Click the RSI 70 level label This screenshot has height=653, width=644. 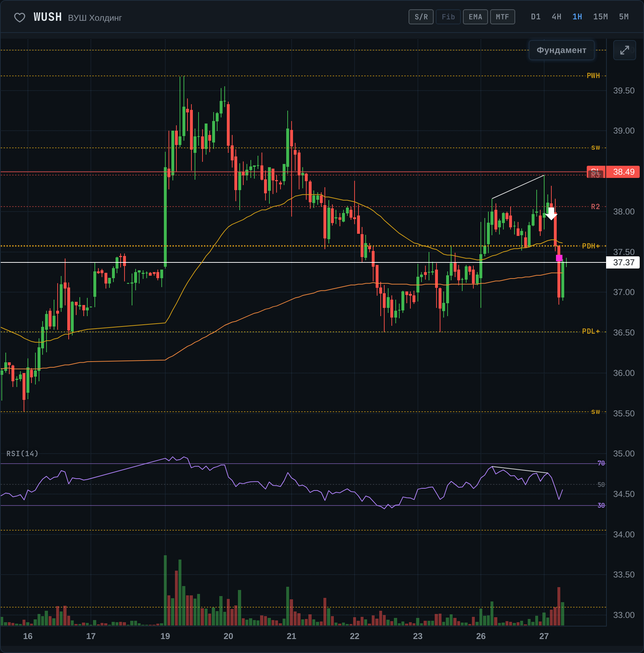tap(601, 463)
